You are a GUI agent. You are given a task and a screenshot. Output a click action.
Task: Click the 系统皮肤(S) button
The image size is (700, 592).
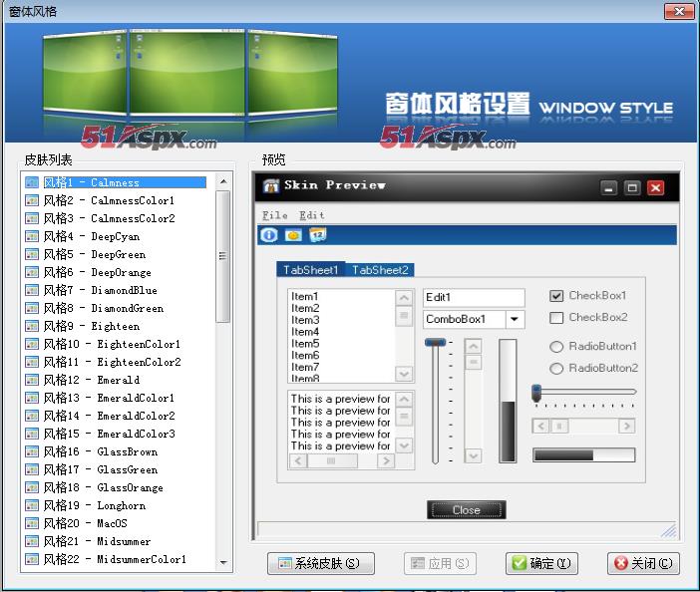tap(320, 563)
